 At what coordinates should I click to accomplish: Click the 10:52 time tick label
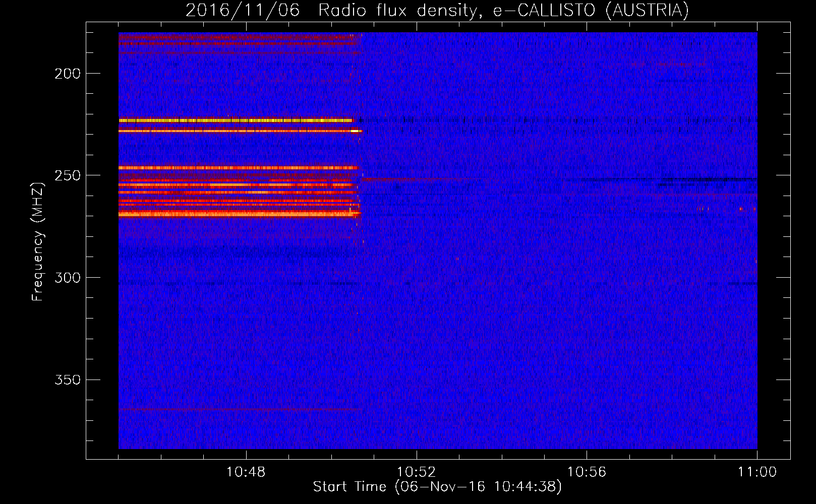pos(416,472)
